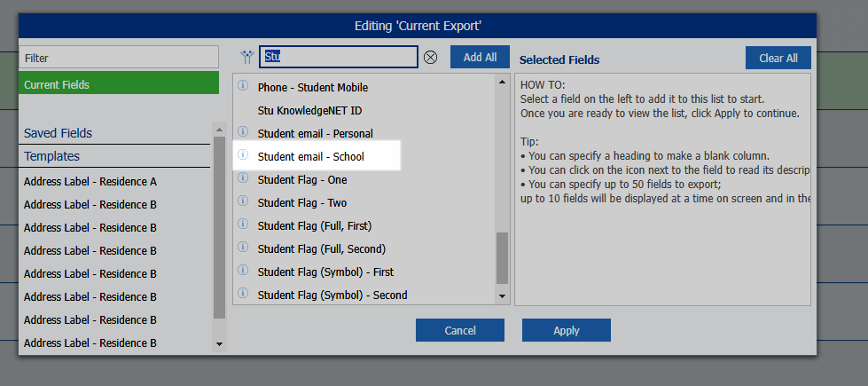Screen dimensions: 868x386
Task: Click the Filter input on the left panel
Action: tap(119, 58)
